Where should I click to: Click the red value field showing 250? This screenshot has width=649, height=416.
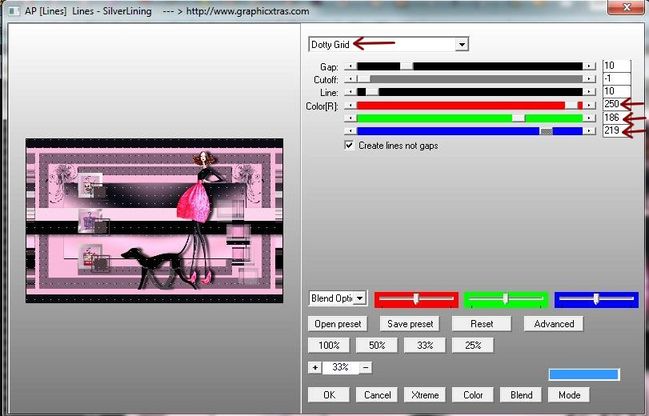click(x=616, y=104)
